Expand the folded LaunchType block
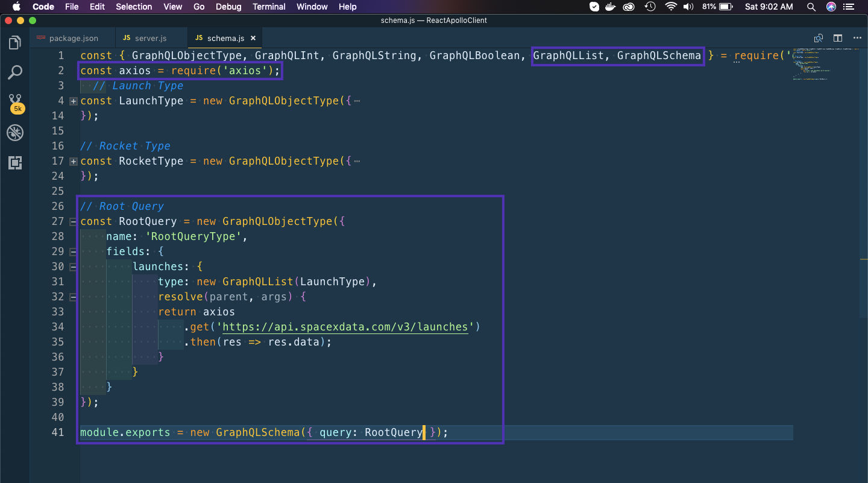The image size is (868, 483). click(x=74, y=101)
